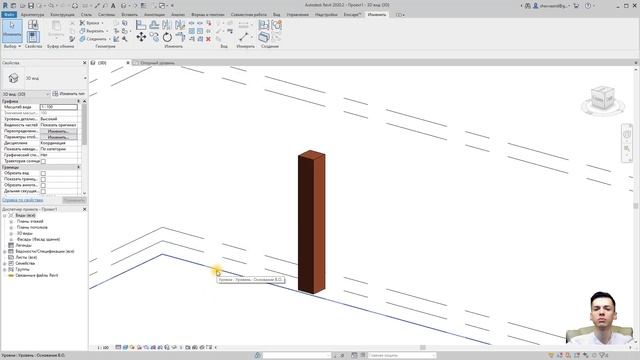
Task: Open the Управление ribbon tab
Action: (x=298, y=15)
